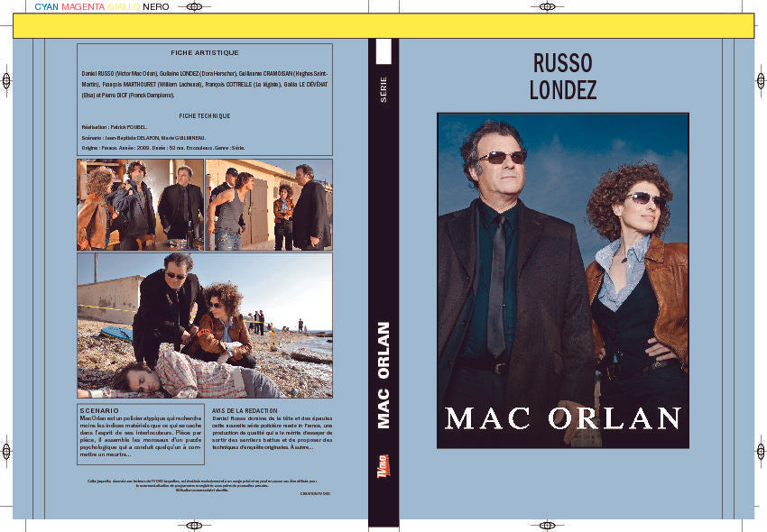
Task: Click the yellow color bar across the top
Action: click(x=383, y=26)
